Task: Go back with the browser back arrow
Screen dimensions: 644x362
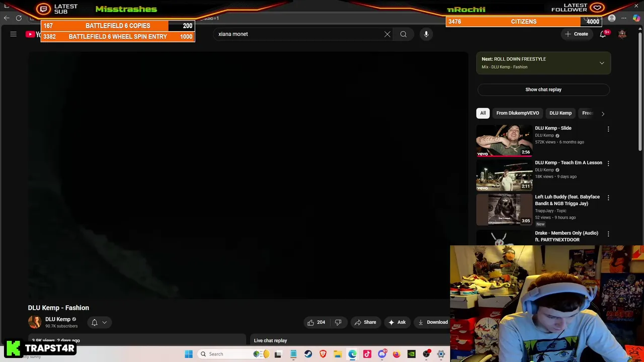Action: tap(7, 18)
